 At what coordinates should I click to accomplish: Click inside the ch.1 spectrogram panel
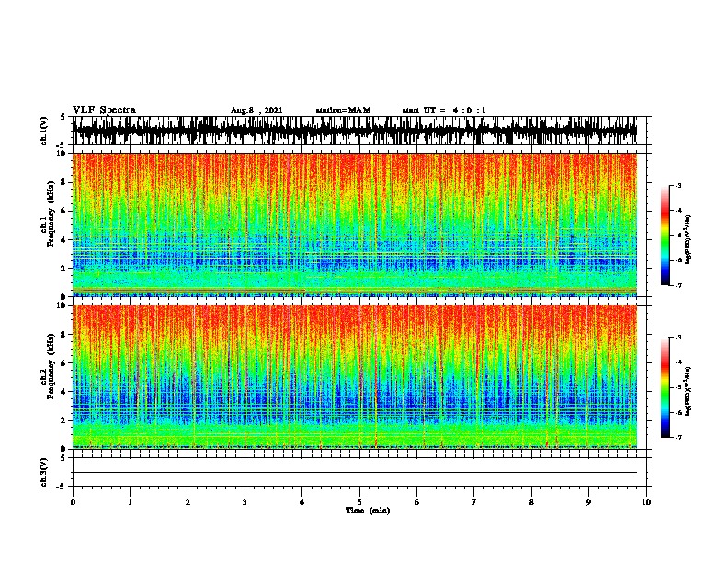(354, 224)
